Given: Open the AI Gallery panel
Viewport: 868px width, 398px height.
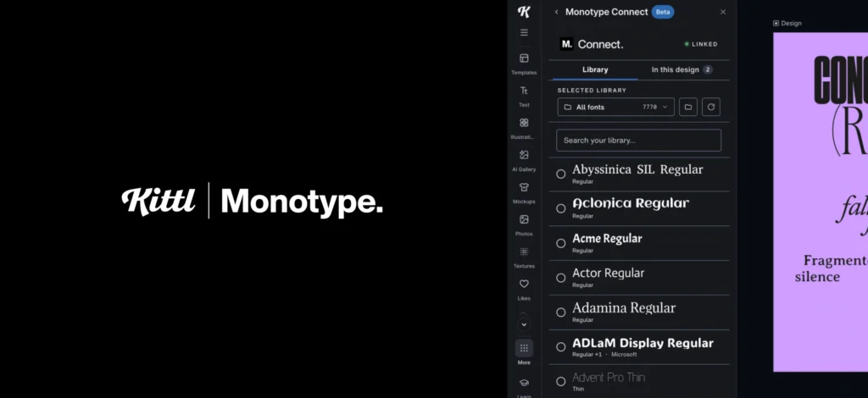Looking at the screenshot, I should pos(524,160).
